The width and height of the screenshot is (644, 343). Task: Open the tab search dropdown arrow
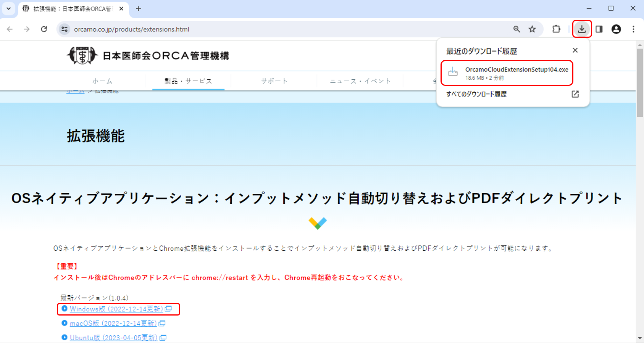pos(8,8)
